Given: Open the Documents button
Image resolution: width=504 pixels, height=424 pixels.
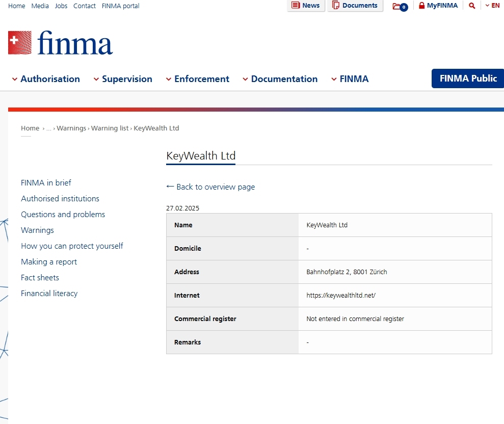Looking at the screenshot, I should click(355, 6).
